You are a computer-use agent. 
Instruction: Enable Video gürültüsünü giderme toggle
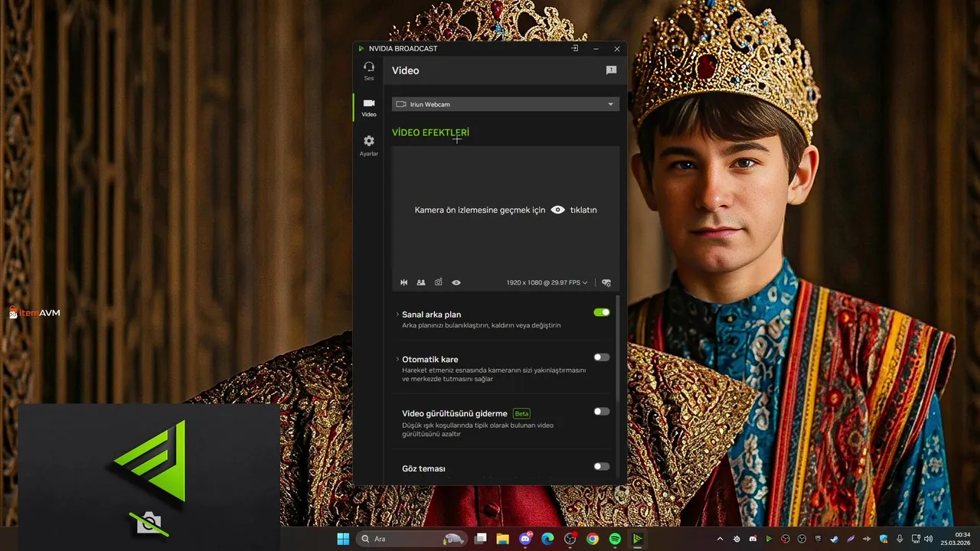(602, 412)
